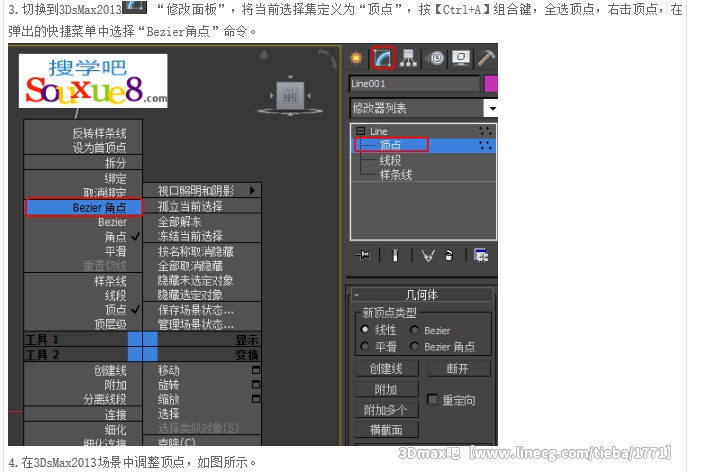The width and height of the screenshot is (711, 472).
Task: Select 样条线 sub-object in modifier stack
Action: pos(395,175)
